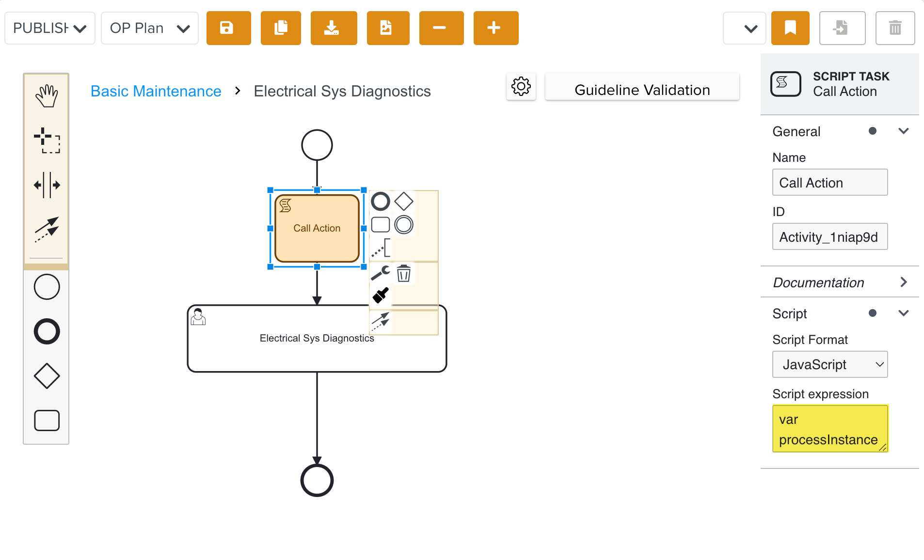Open the OP Plan dropdown

point(149,28)
